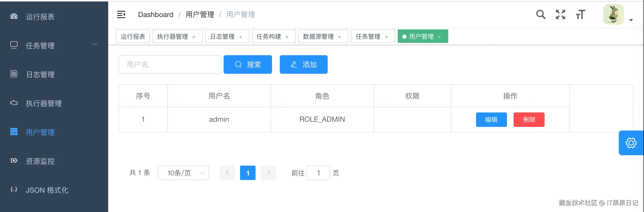Select the admin username cell
644x212 pixels.
tap(219, 119)
